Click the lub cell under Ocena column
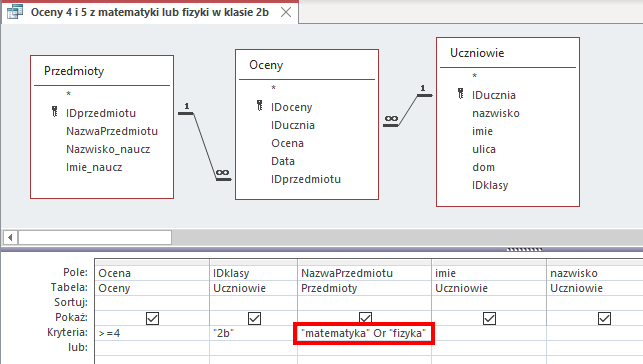 point(152,348)
